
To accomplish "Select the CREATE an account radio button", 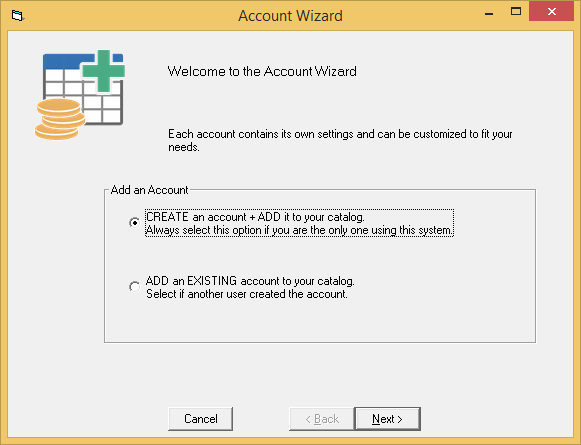I will click(x=135, y=223).
